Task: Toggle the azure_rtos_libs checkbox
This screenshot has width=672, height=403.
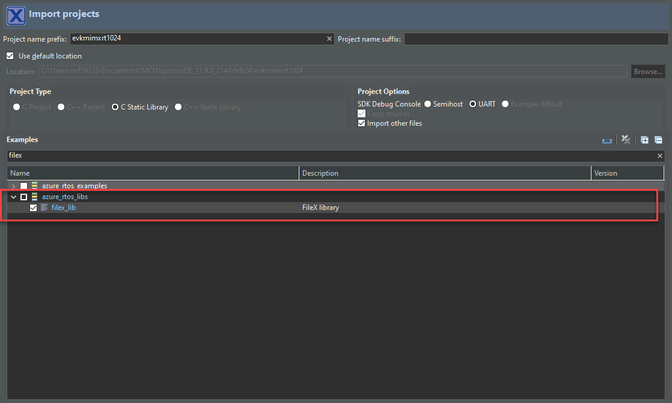Action: click(24, 197)
